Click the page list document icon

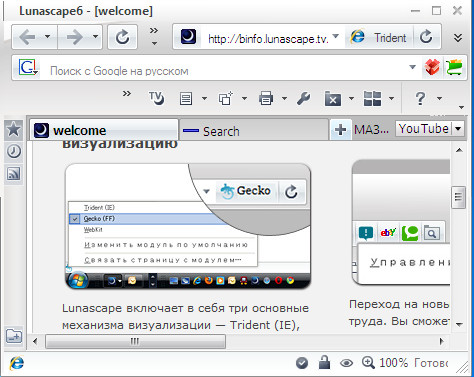[186, 99]
